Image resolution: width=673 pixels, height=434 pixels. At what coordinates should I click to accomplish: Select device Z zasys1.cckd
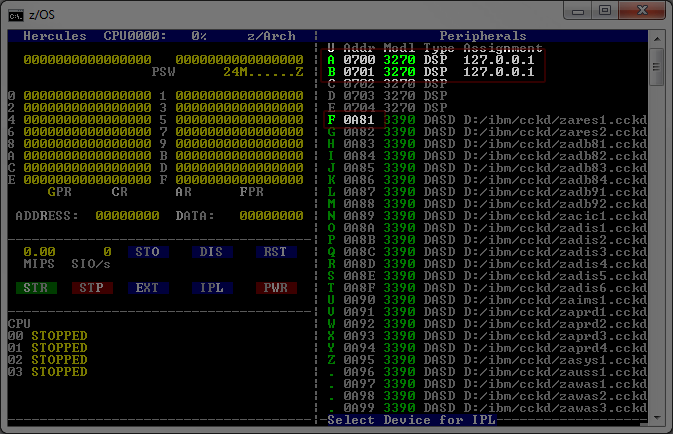[x=487, y=360]
